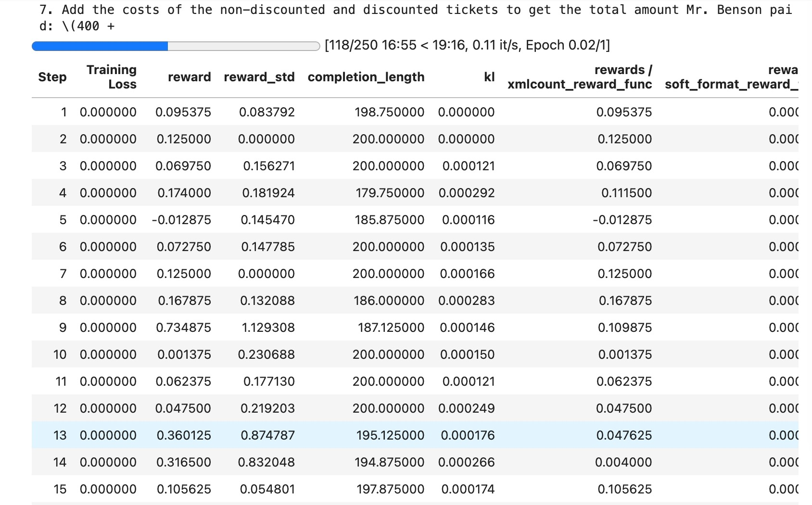Select completion_length 179.750000

[x=390, y=193]
